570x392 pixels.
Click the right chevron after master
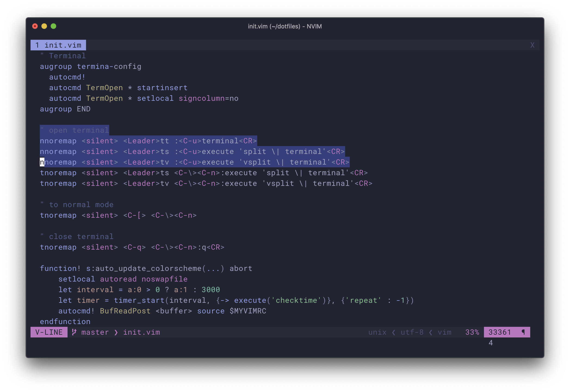click(116, 332)
